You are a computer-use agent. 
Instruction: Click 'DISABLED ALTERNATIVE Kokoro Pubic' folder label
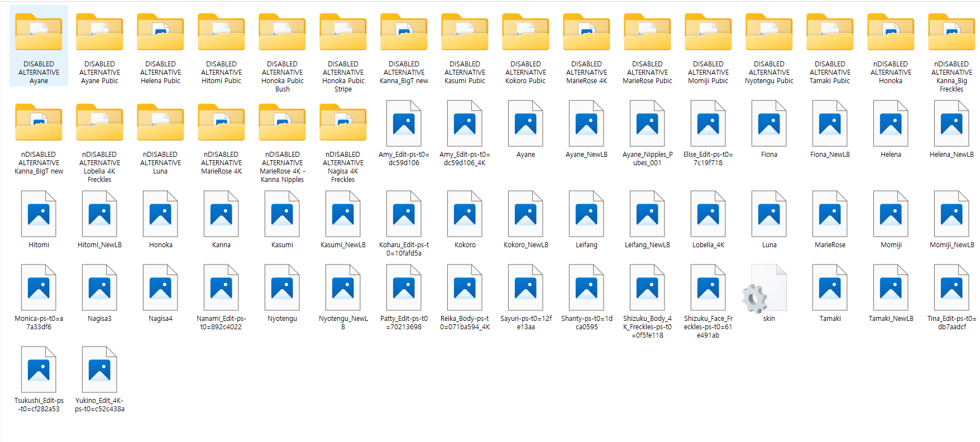coord(525,73)
